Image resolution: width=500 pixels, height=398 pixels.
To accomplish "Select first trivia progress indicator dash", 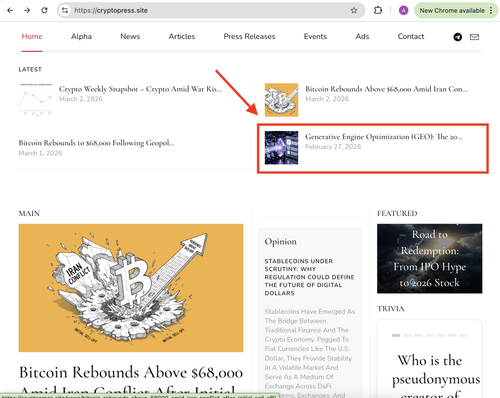I will 396,335.
